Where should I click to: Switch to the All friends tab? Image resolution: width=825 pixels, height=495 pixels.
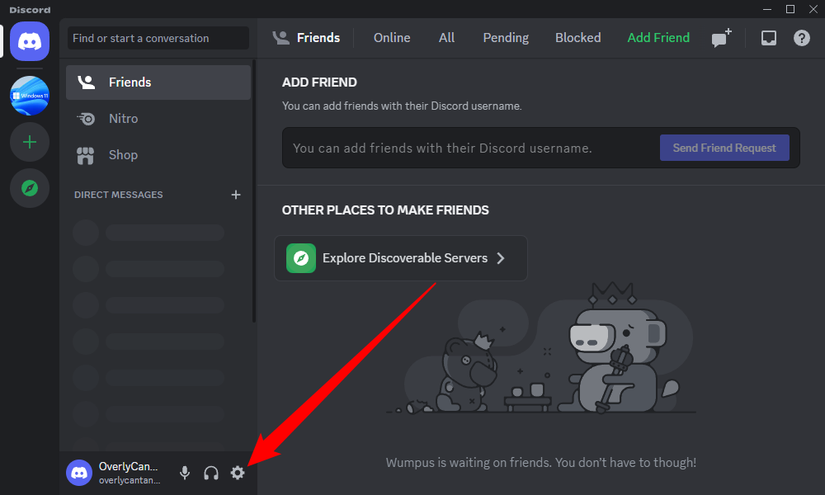(x=446, y=38)
